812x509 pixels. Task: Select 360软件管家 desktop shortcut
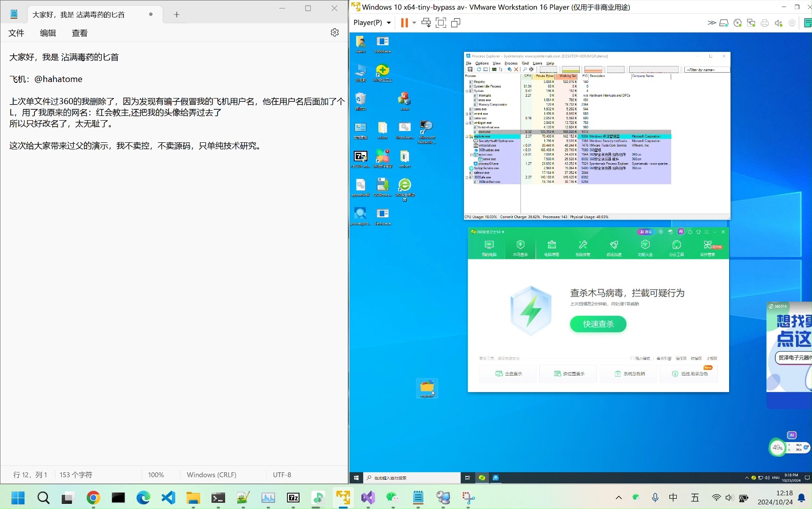click(x=382, y=158)
